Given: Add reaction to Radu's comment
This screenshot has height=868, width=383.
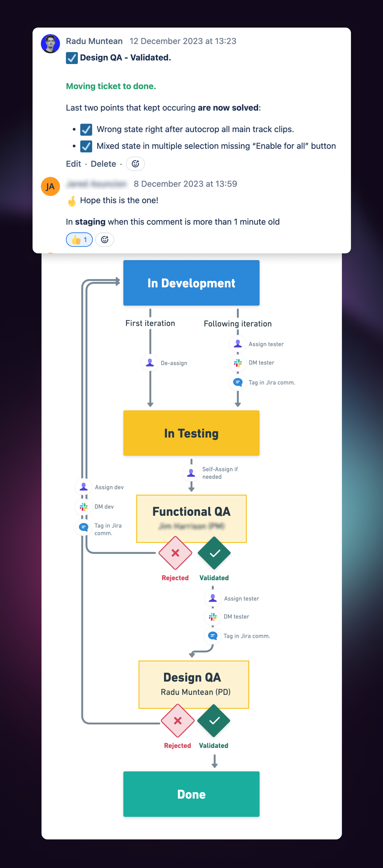Looking at the screenshot, I should [135, 164].
